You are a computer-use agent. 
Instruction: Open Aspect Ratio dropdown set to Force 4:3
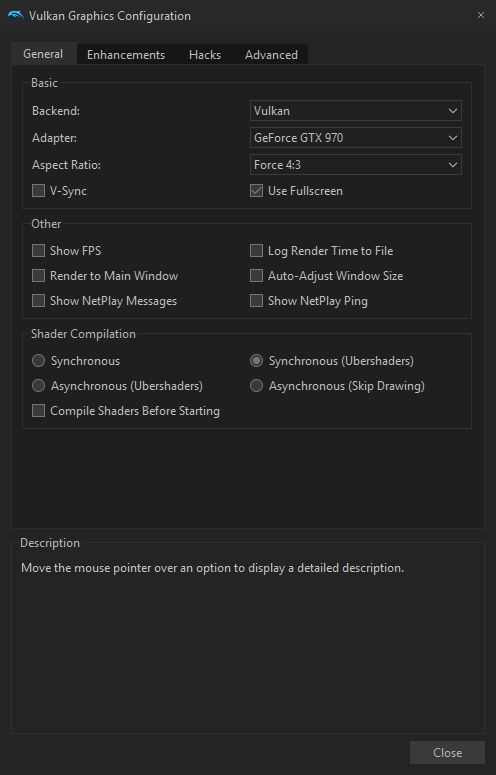point(356,165)
